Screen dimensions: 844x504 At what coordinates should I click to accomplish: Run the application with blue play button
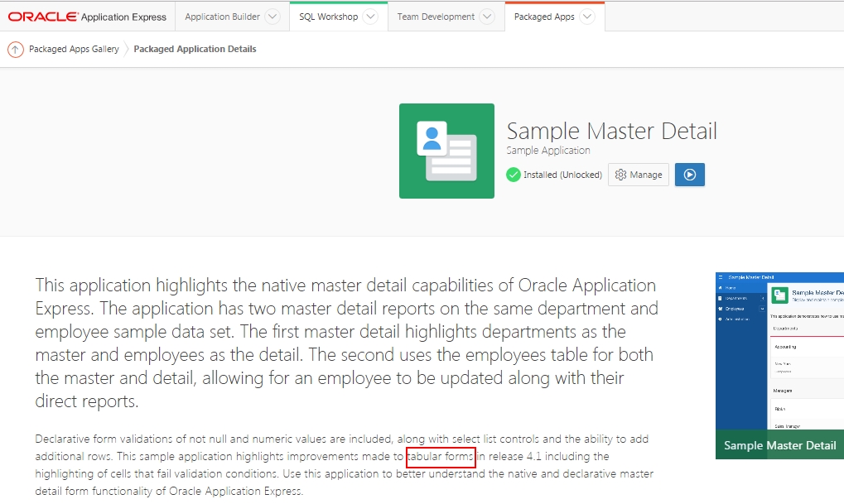[x=689, y=175]
